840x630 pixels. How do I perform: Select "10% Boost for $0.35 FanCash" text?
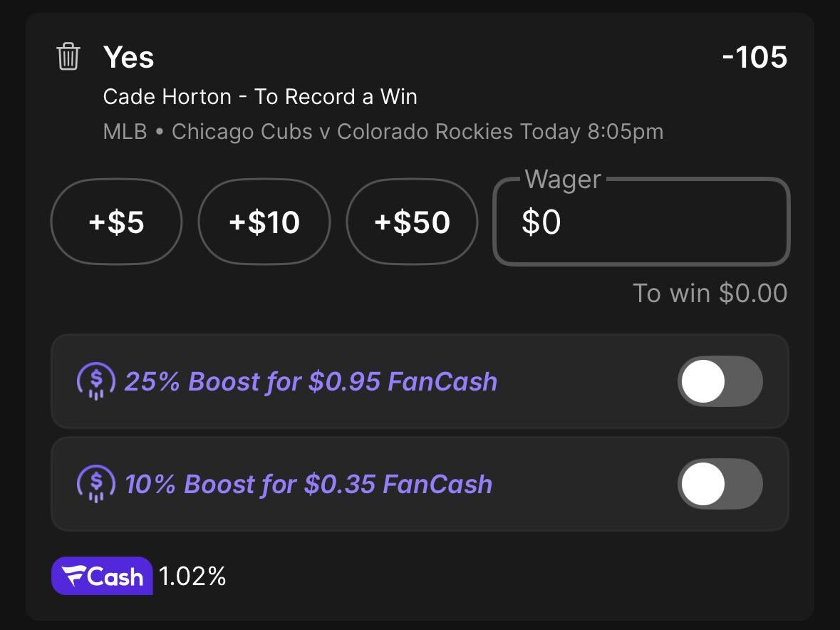point(308,485)
